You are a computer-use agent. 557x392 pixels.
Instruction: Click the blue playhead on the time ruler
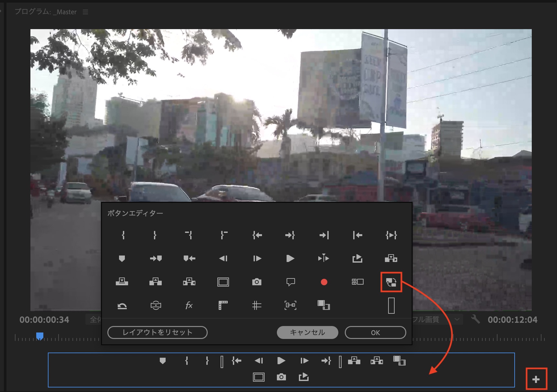[x=40, y=337]
